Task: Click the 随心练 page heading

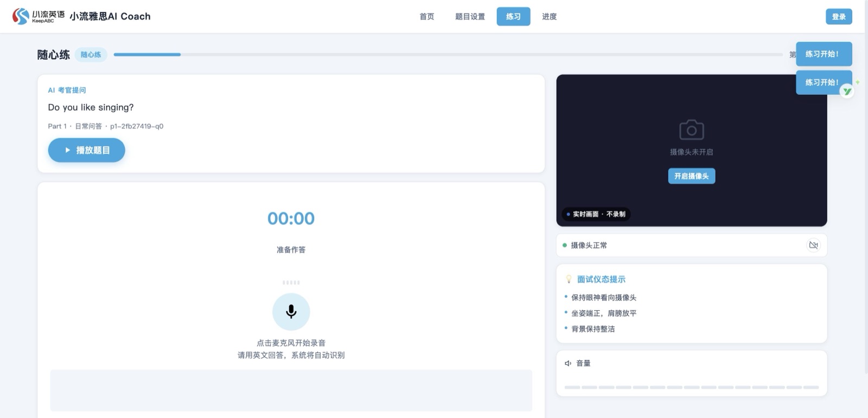Action: point(53,55)
